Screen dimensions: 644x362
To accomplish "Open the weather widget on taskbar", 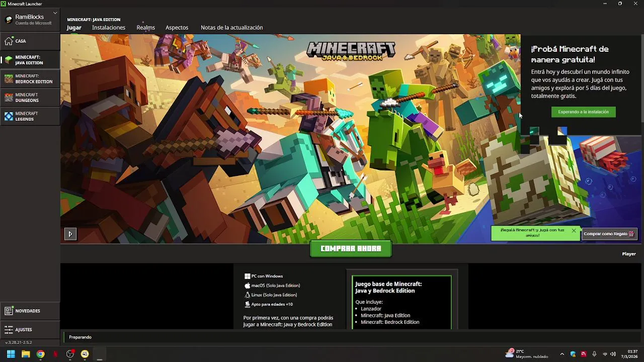I will [x=526, y=354].
